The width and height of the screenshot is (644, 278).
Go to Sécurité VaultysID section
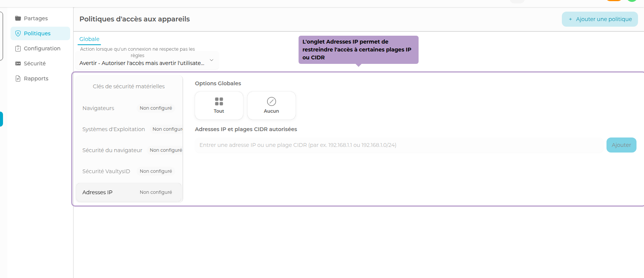tap(106, 171)
